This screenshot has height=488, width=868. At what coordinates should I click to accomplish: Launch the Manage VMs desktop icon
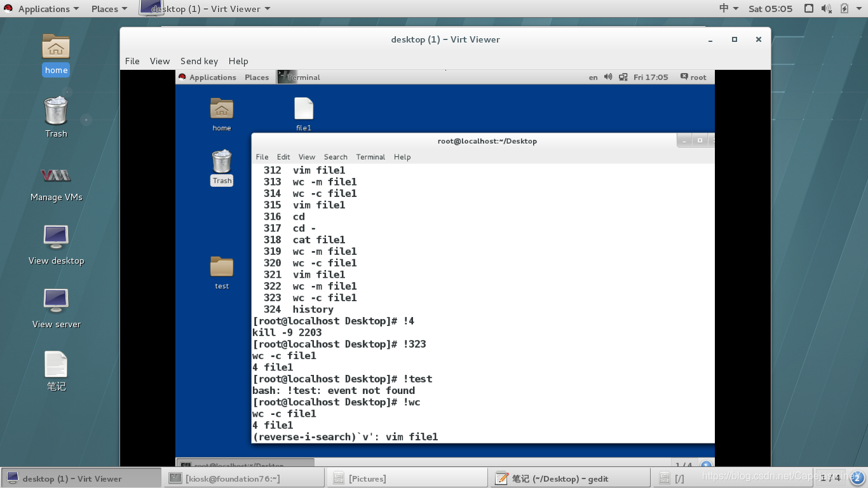(x=56, y=175)
